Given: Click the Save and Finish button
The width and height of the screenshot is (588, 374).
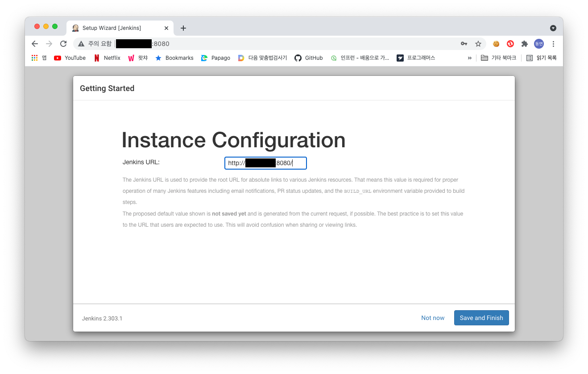Looking at the screenshot, I should [481, 318].
